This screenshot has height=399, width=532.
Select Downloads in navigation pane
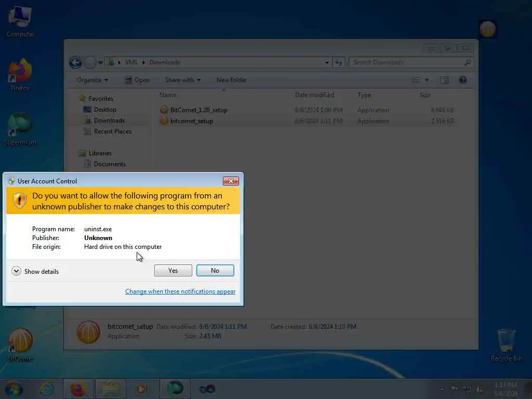point(104,121)
